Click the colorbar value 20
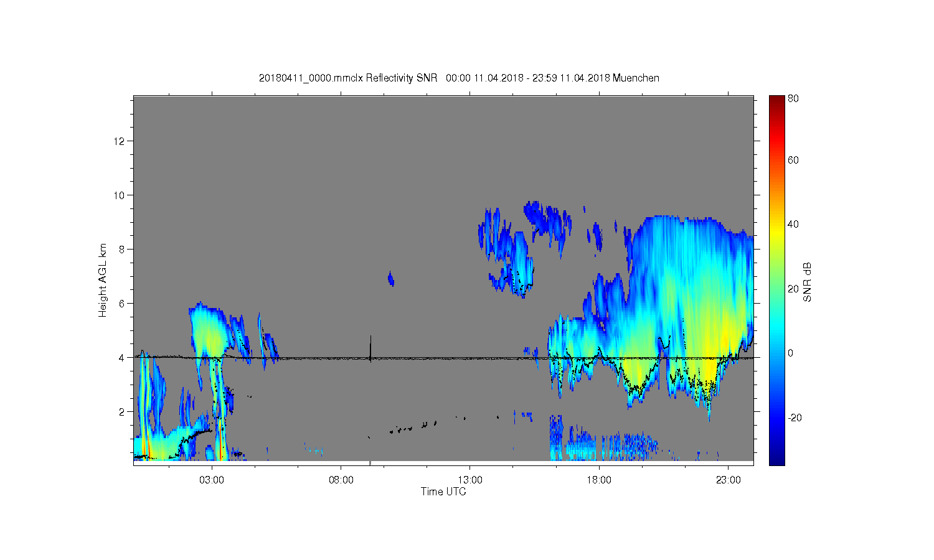This screenshot has height=560, width=934. 793,289
